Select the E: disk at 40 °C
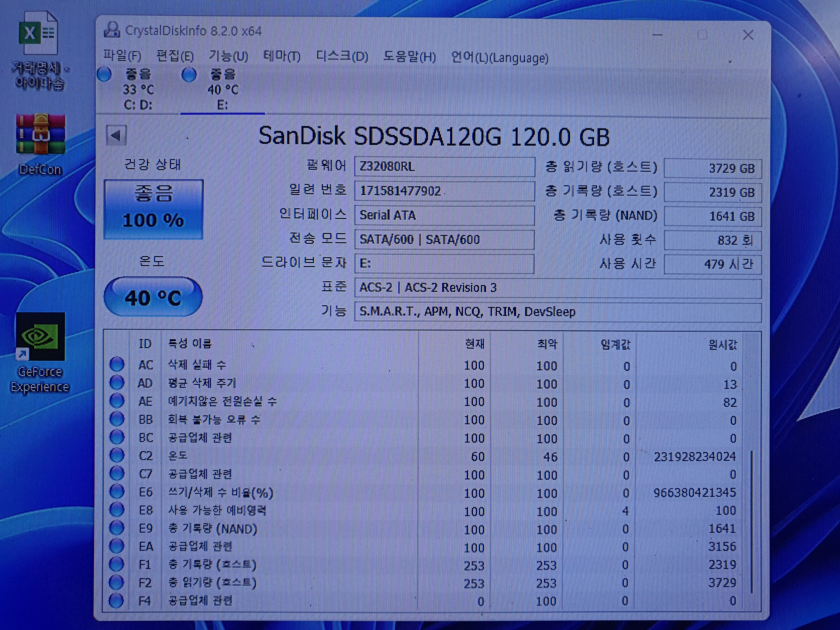 [x=223, y=90]
